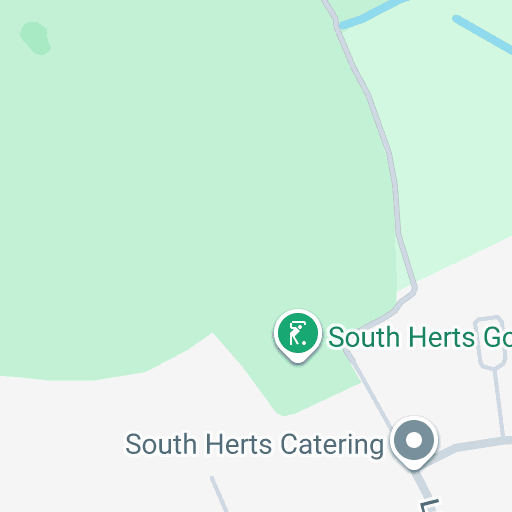Click the white dot in the catering pin
This screenshot has width=512, height=512.
coord(414,440)
